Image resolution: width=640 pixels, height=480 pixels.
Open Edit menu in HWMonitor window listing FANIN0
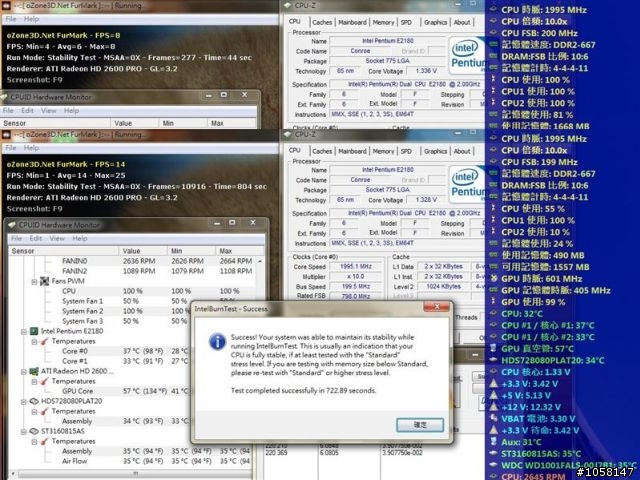point(36,238)
